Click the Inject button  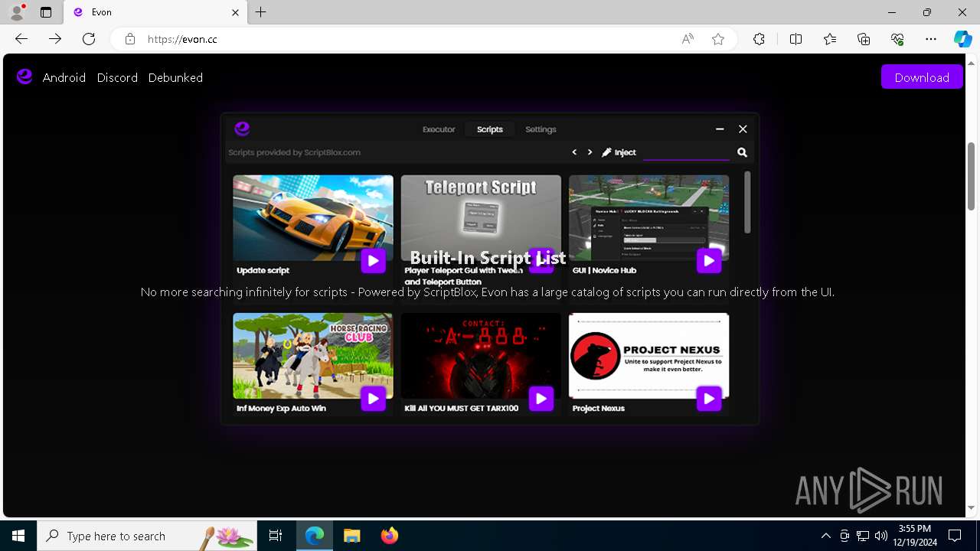(619, 152)
